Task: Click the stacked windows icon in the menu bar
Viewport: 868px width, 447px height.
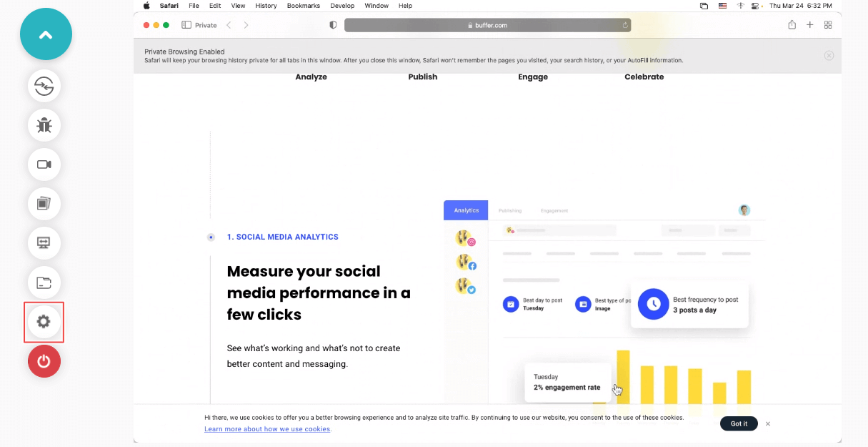Action: click(704, 5)
